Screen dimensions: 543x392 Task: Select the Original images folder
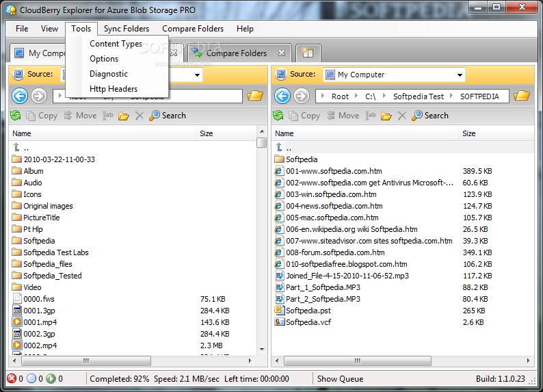tap(42, 206)
